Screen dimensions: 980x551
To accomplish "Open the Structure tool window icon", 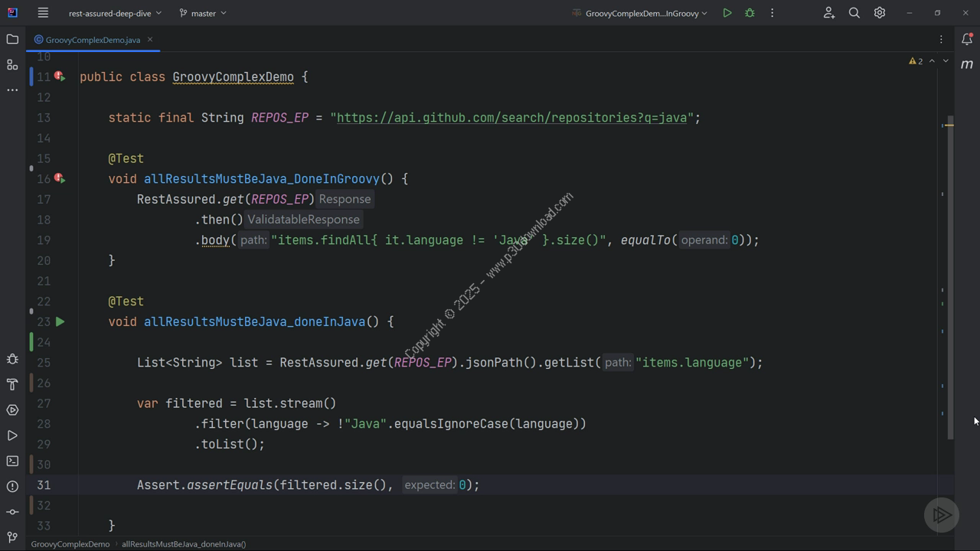I will tap(12, 64).
